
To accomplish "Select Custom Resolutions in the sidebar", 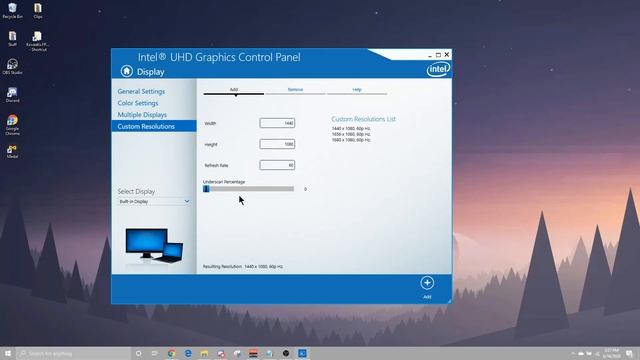I will (154, 126).
